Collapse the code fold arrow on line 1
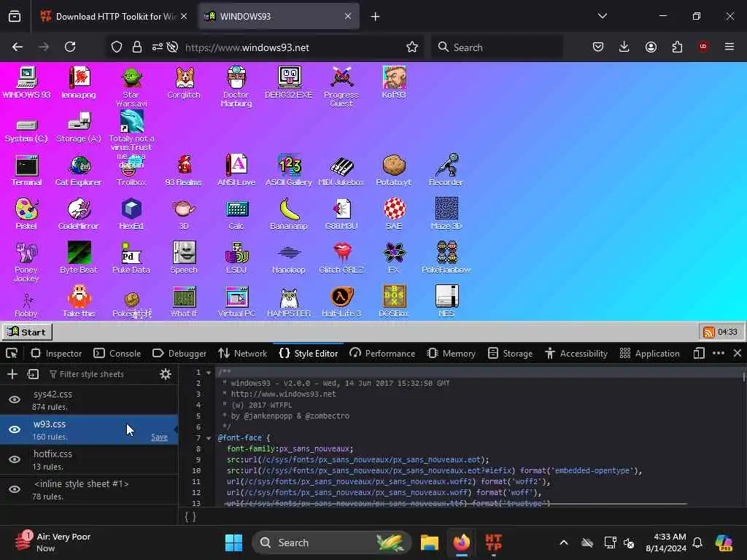This screenshot has height=560, width=747. tap(208, 373)
